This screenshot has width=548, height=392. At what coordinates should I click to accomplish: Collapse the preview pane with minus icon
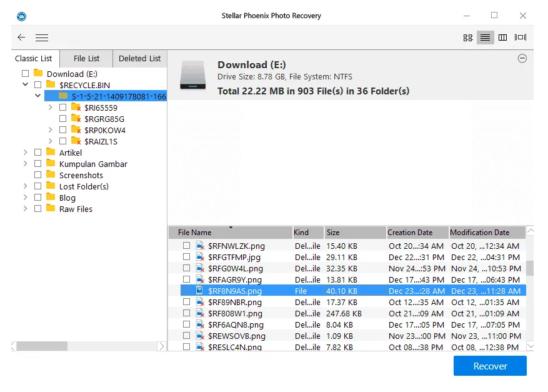click(x=522, y=58)
